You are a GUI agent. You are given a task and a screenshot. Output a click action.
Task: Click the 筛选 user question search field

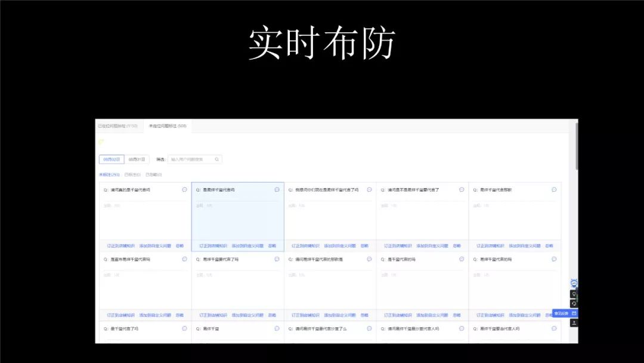[194, 159]
